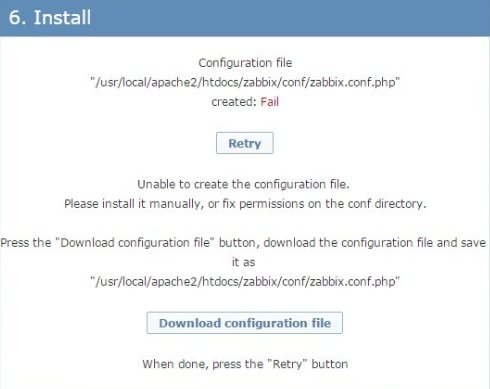Click the empty area of blue header bar

tap(290, 18)
